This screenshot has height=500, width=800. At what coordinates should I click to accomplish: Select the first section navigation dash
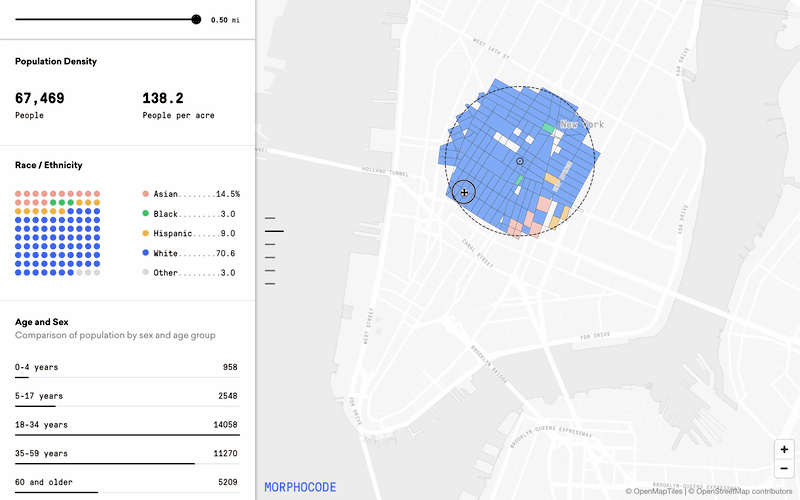click(270, 218)
